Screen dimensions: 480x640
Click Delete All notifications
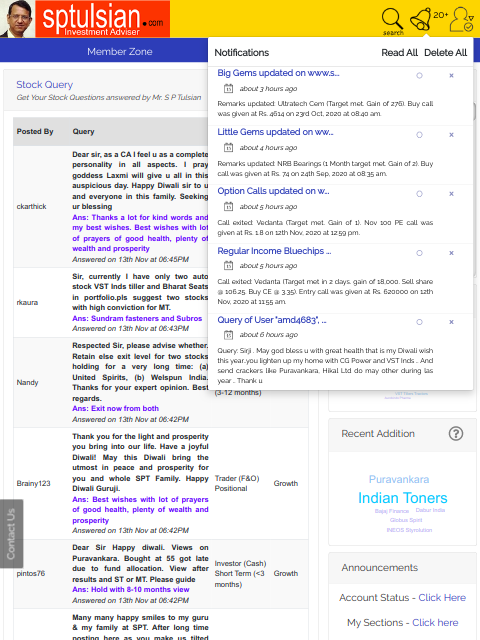(x=445, y=53)
